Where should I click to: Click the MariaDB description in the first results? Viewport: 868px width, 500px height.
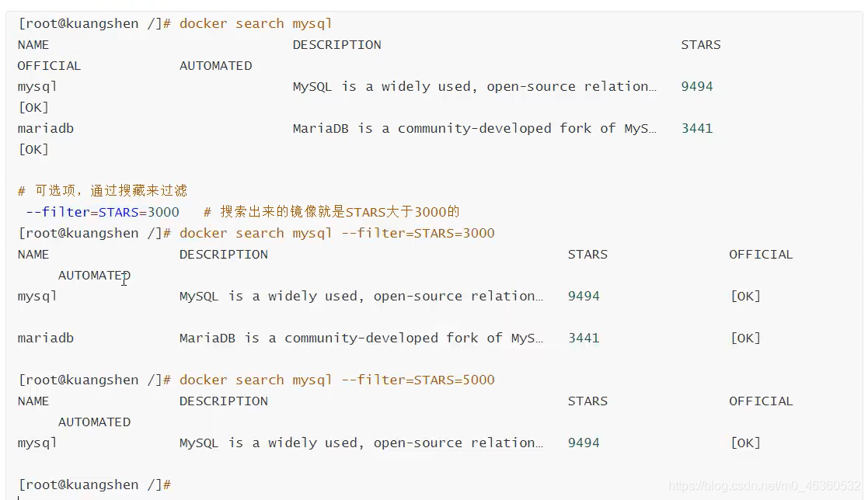pyautogui.click(x=475, y=128)
